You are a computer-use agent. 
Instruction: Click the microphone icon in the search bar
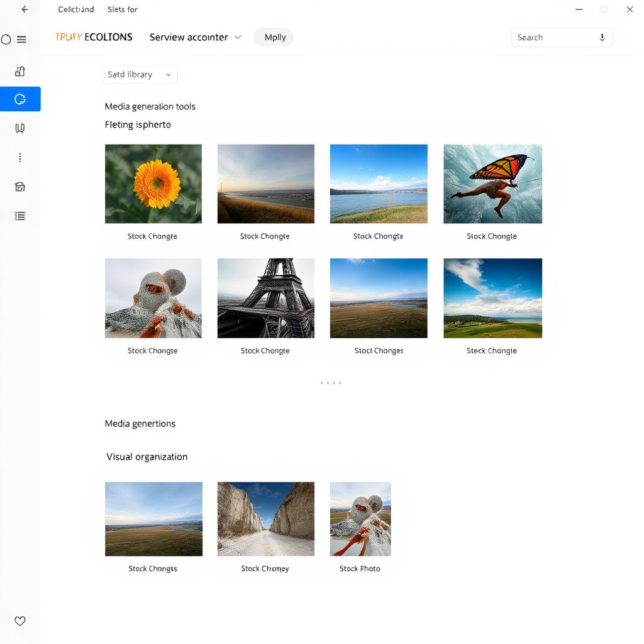pos(602,37)
